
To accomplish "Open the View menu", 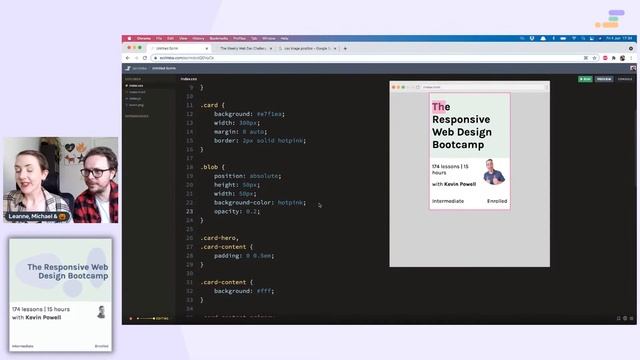I will point(183,38).
